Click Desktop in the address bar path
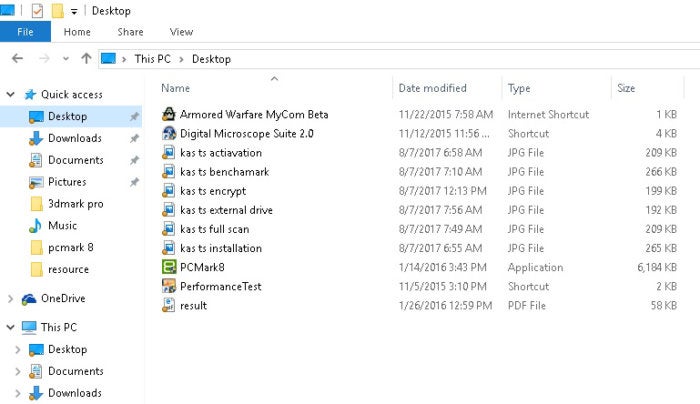The image size is (700, 404). [x=211, y=59]
